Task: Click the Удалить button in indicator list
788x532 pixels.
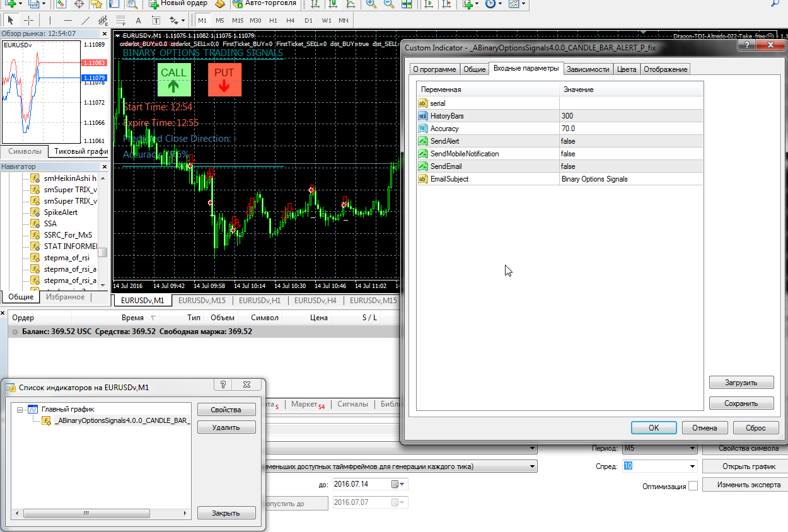Action: [226, 427]
